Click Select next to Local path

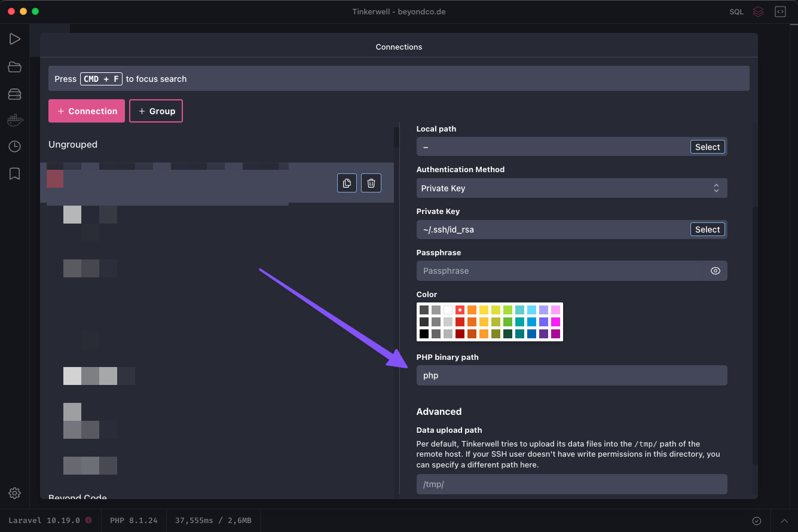(x=708, y=147)
